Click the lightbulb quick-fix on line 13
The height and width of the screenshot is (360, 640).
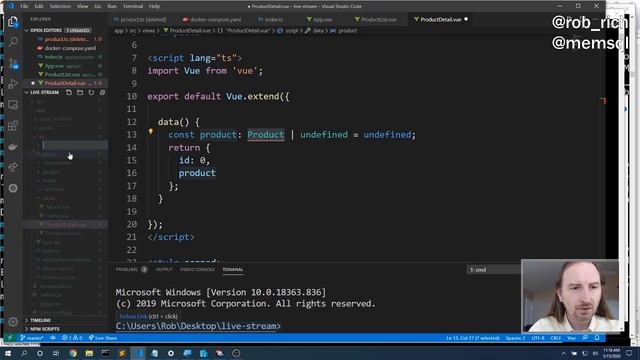151,131
